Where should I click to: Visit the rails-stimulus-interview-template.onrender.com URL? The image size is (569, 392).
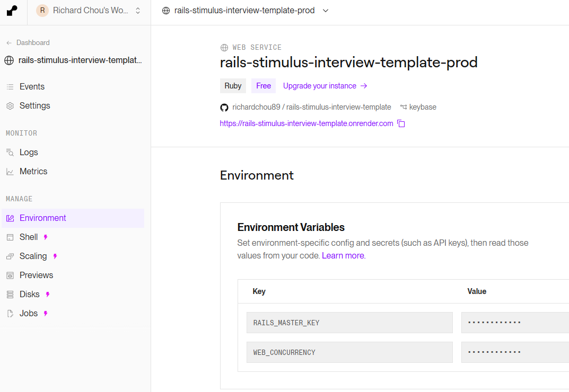[306, 123]
